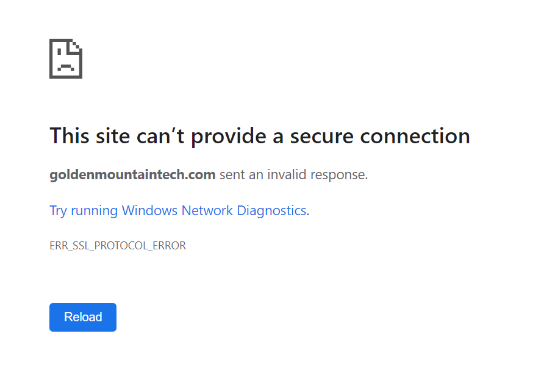This screenshot has height=392, width=555.
Task: Click the word "secure connection" in the heading
Action: [379, 135]
